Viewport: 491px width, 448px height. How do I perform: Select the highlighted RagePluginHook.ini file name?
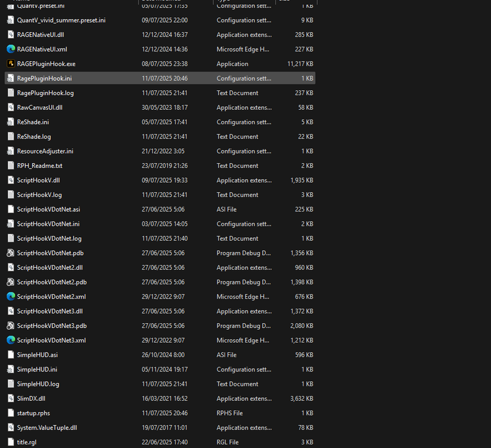pyautogui.click(x=44, y=78)
